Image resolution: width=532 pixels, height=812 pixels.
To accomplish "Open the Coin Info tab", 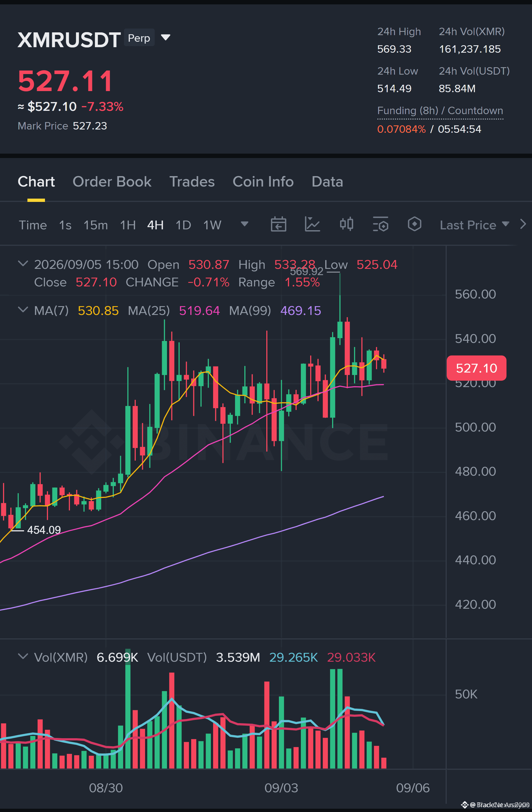I will pyautogui.click(x=263, y=182).
